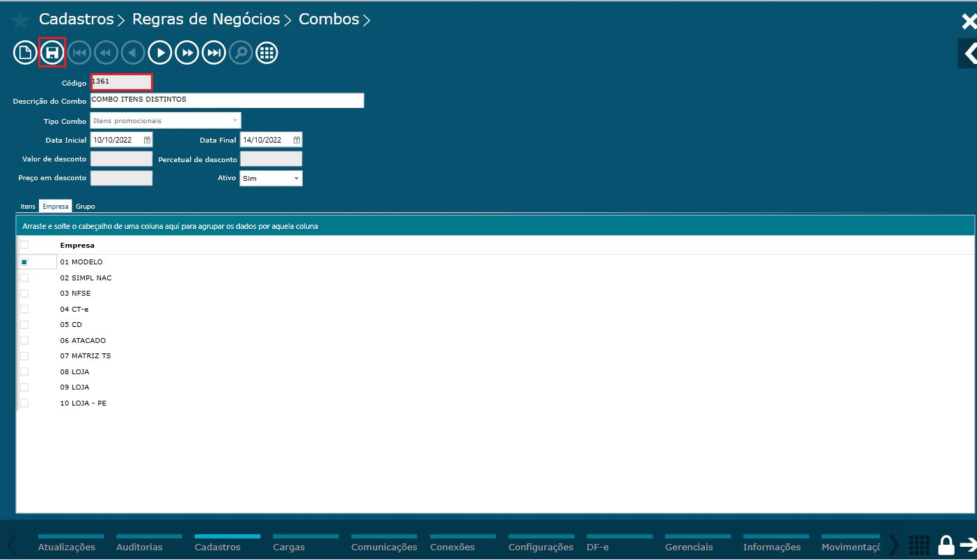Close the Combos screen with X
Image resolution: width=977 pixels, height=560 pixels.
click(969, 21)
